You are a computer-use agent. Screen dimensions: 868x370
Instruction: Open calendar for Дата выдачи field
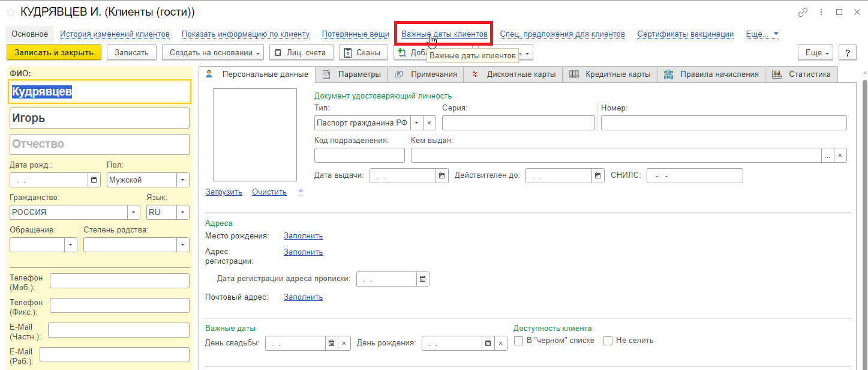pos(441,175)
